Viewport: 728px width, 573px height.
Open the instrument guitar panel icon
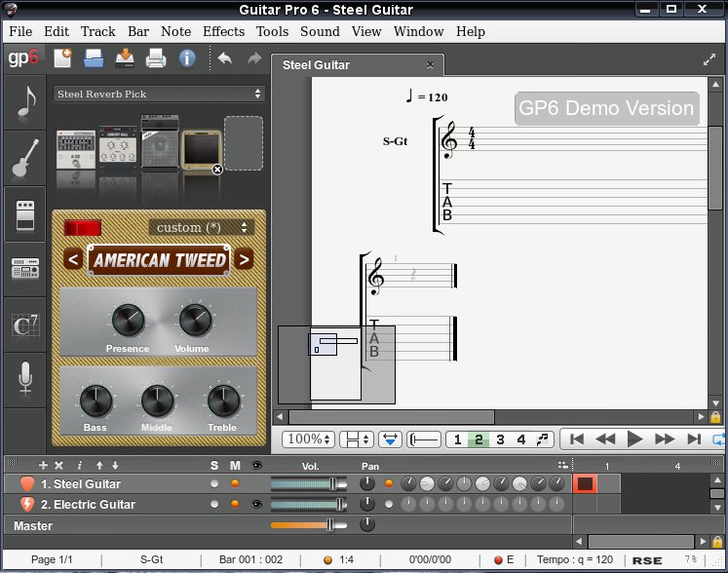pyautogui.click(x=25, y=158)
